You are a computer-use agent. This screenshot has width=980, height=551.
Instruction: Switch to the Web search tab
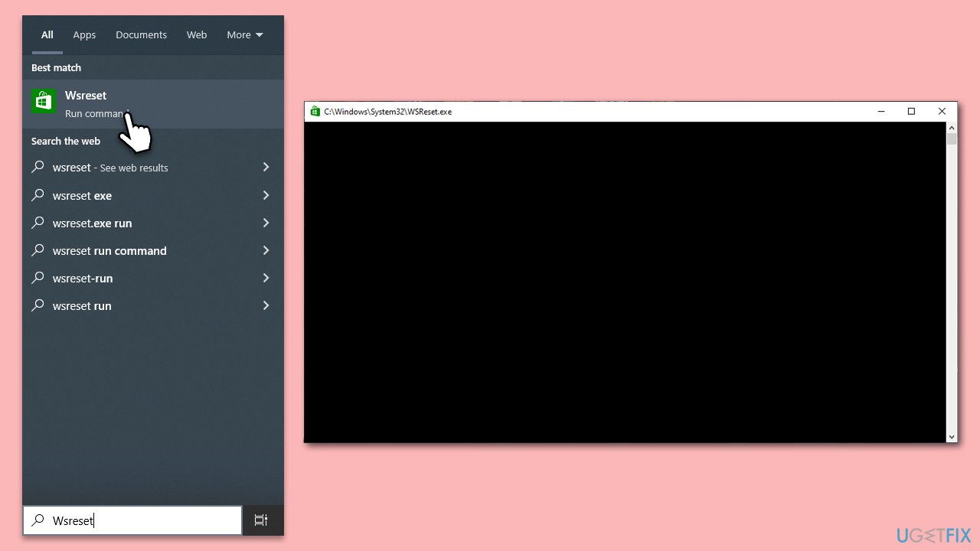pos(197,35)
